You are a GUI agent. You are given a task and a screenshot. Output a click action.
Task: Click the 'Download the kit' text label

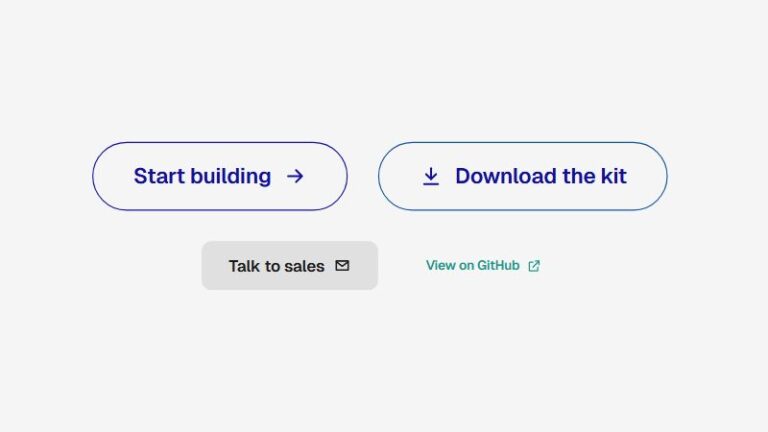[x=541, y=176]
